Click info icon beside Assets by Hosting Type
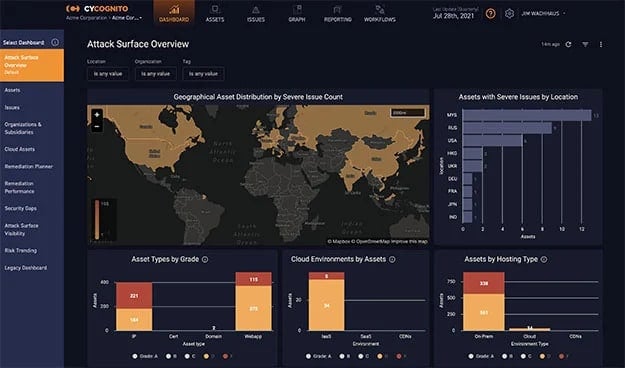This screenshot has height=368, width=625. [544, 260]
